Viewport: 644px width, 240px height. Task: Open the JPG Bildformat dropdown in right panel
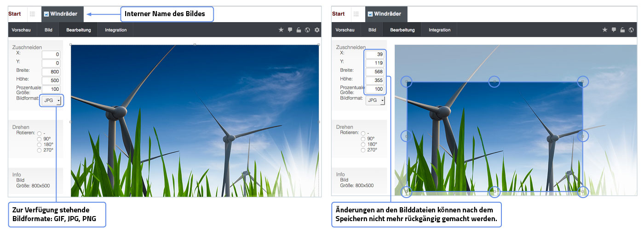375,100
